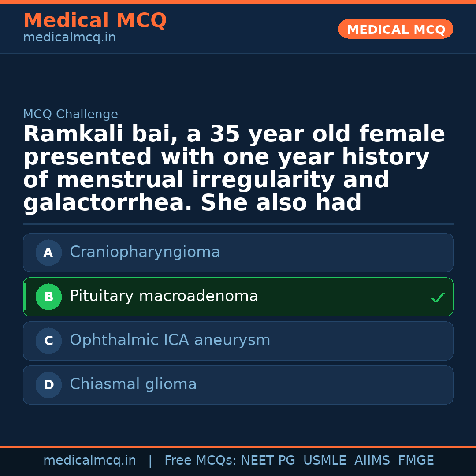Click the MCQ Challenge label
The width and height of the screenshot is (476, 476).
(x=71, y=115)
